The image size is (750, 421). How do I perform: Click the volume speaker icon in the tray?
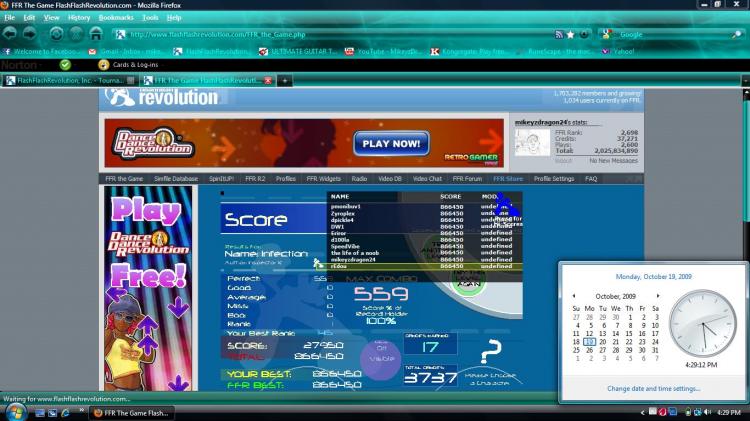coord(707,412)
